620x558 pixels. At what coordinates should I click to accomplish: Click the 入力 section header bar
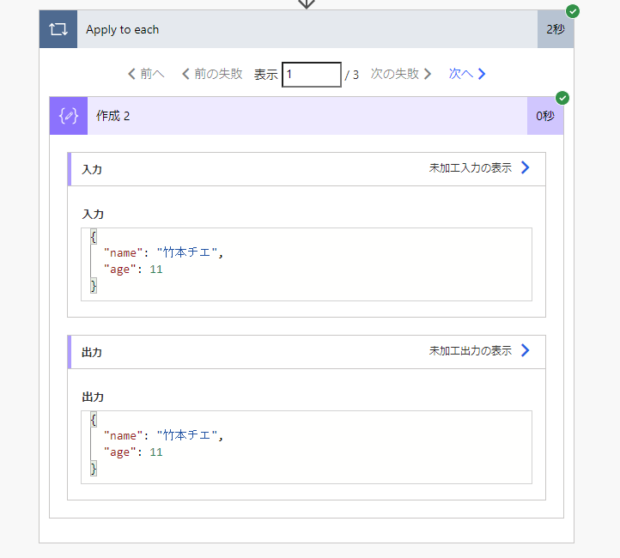[250, 169]
